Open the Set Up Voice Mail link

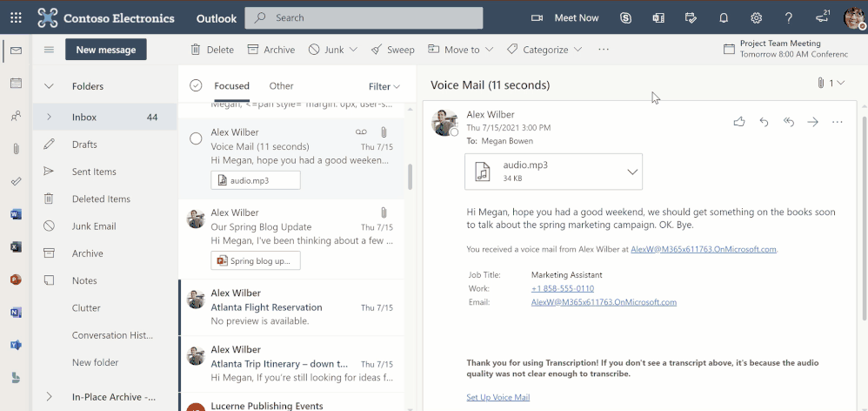pyautogui.click(x=497, y=397)
